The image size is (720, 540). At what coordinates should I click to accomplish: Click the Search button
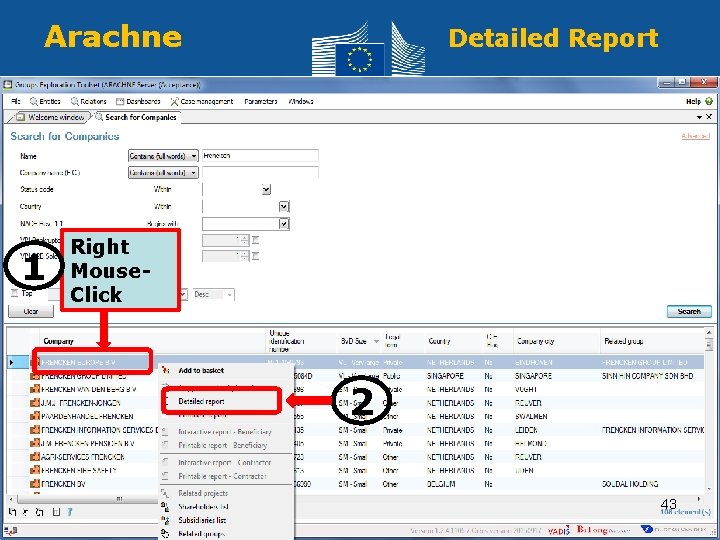pyautogui.click(x=689, y=311)
